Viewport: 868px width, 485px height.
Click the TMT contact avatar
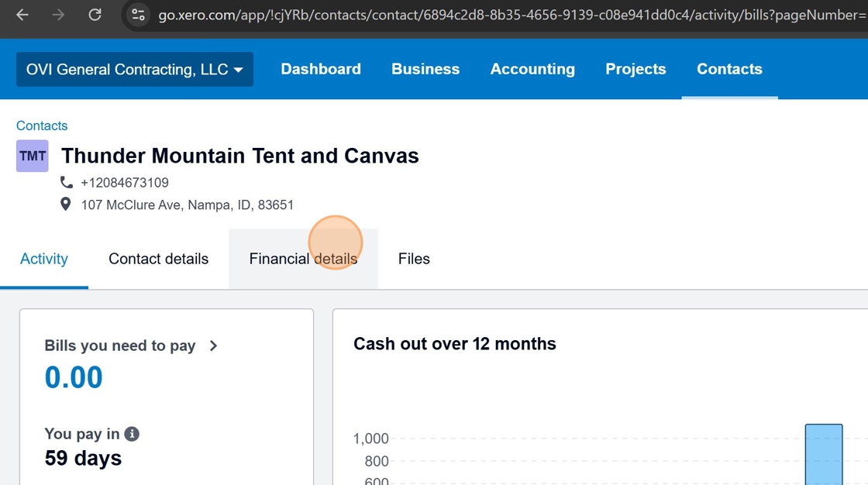click(x=33, y=156)
